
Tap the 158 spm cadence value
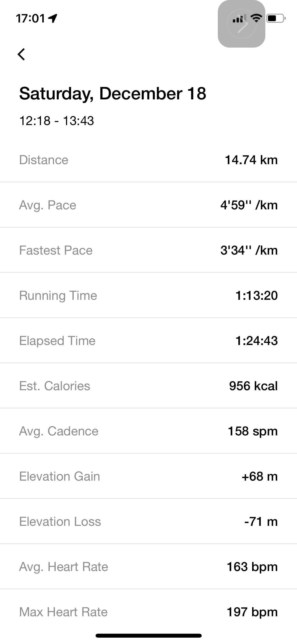(253, 431)
